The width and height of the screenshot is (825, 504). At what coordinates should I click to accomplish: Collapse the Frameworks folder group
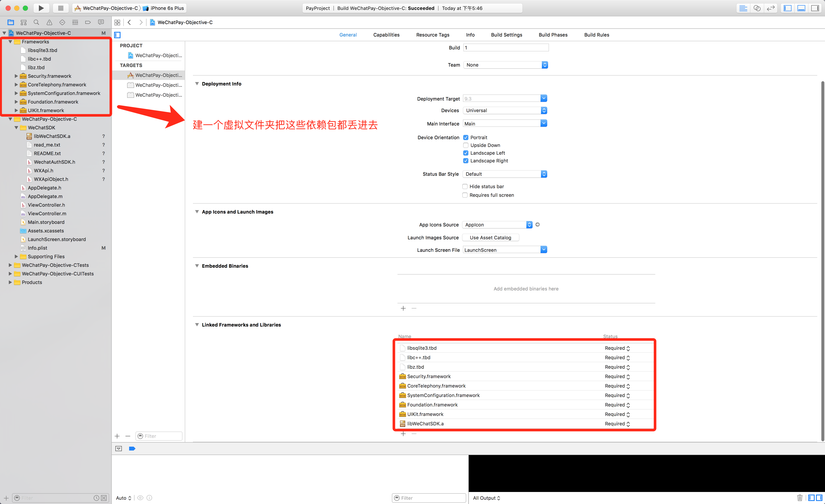[x=10, y=42]
